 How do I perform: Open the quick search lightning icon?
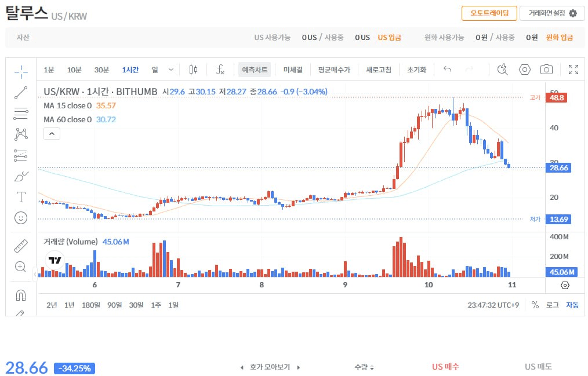tap(503, 70)
